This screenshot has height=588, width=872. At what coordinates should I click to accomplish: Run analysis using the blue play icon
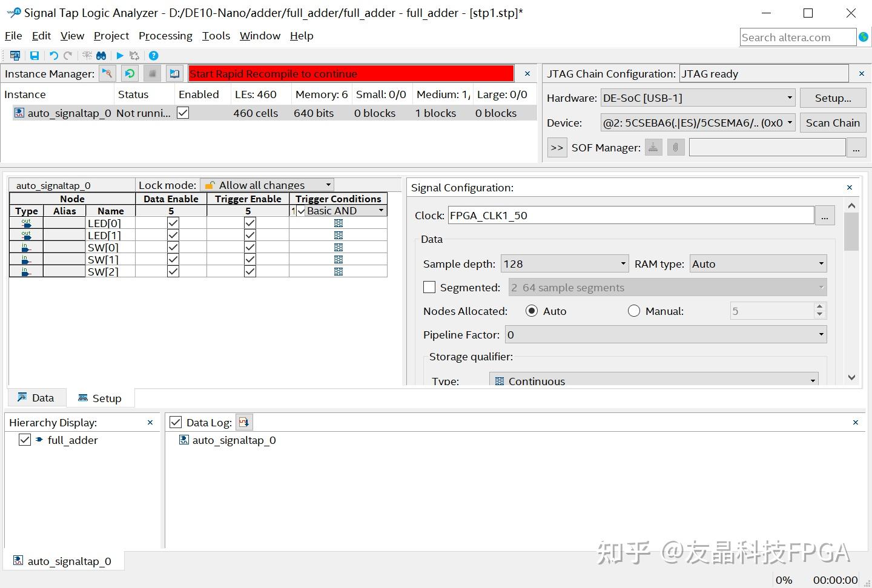(119, 55)
